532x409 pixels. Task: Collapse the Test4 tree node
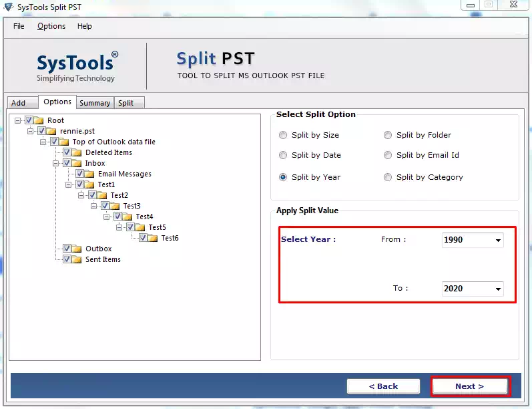tap(107, 217)
